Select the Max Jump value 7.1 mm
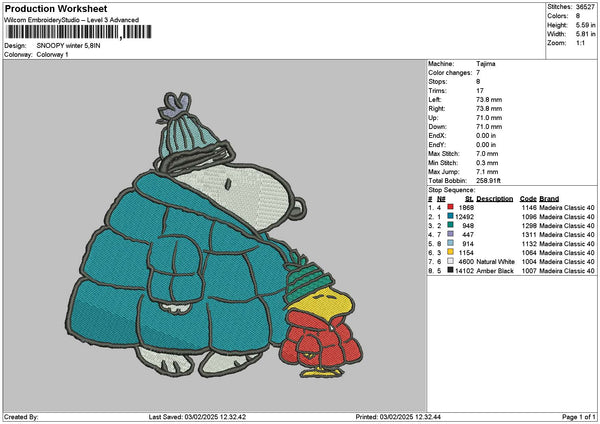The image size is (600, 424). tap(487, 172)
